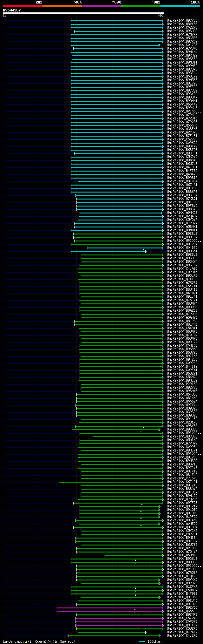Viewport: 203px width, 644px height.
Task: Select label UniRef100_Q655H5
Action: (x=182, y=125)
